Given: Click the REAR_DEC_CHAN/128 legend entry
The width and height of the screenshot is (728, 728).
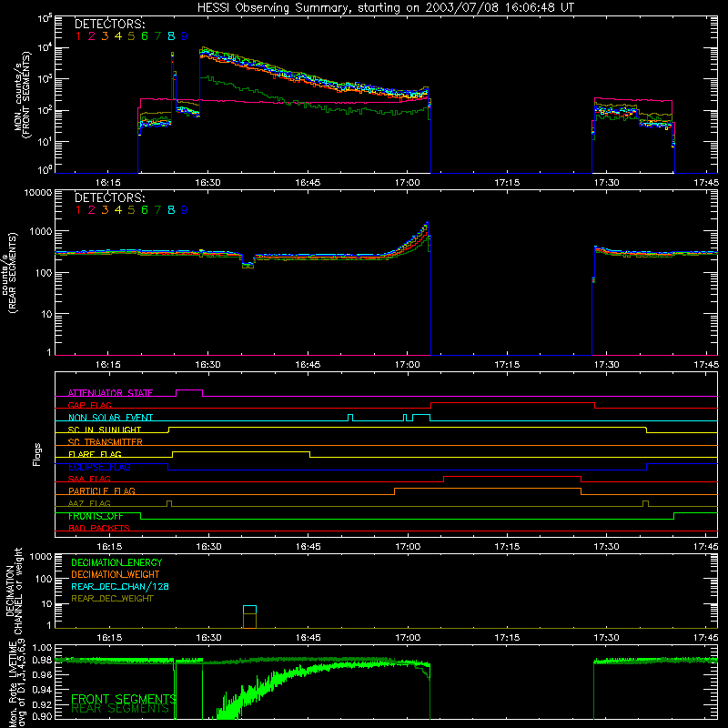Looking at the screenshot, I should click(x=120, y=587).
